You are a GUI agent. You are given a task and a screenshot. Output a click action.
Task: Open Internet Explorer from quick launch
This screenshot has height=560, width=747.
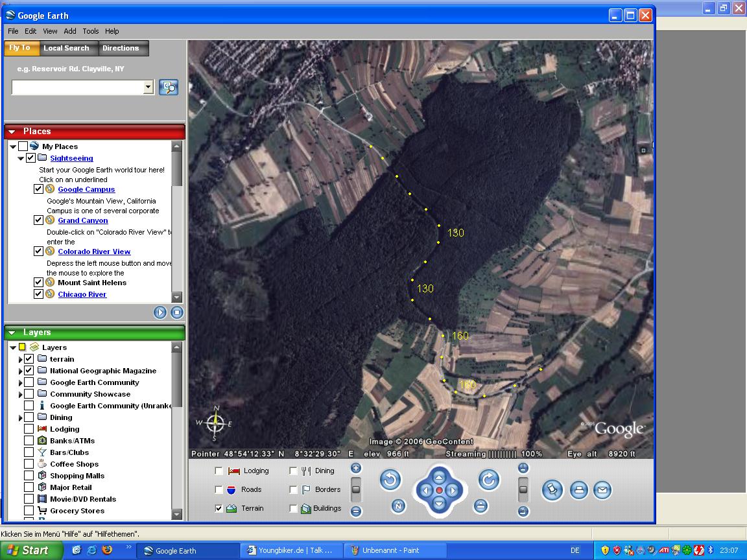click(91, 550)
